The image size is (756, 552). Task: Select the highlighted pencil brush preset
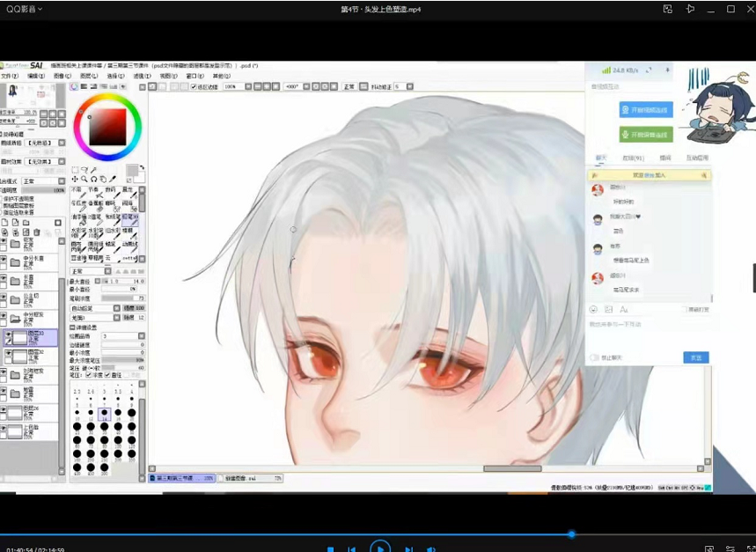(130, 220)
